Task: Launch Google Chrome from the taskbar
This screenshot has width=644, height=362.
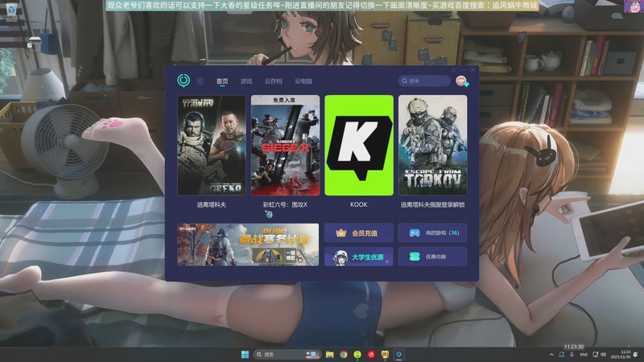Action: [x=344, y=354]
